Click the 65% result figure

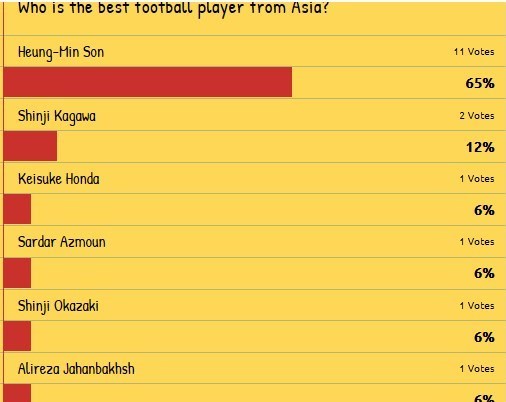click(x=480, y=83)
